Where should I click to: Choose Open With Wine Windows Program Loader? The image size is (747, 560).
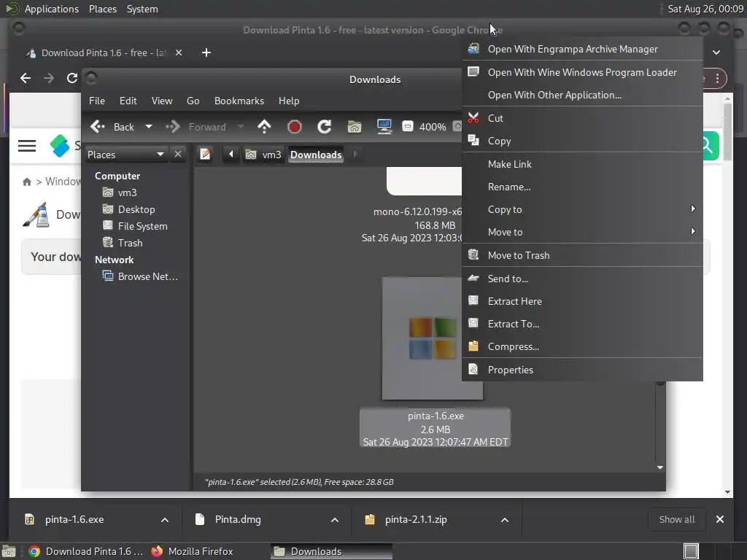(582, 72)
